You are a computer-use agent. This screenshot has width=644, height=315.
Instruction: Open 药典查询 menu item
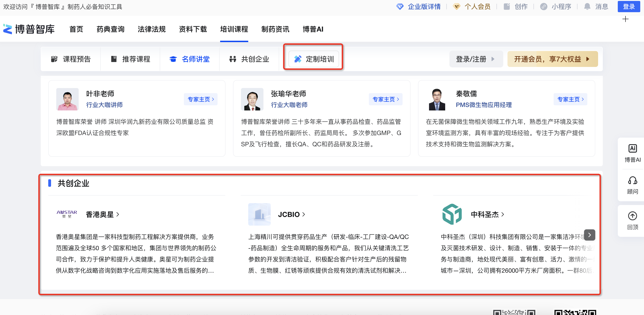111,29
